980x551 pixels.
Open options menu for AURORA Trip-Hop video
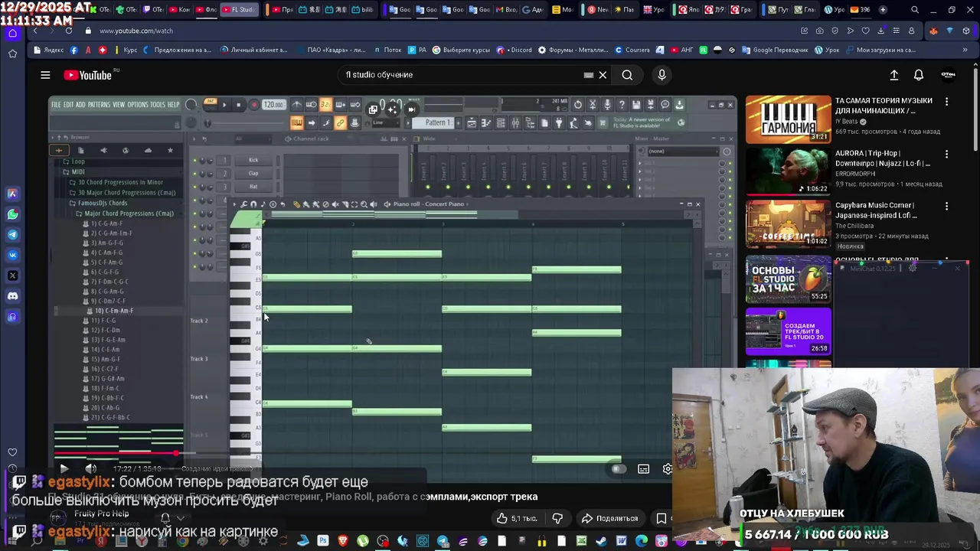click(946, 154)
